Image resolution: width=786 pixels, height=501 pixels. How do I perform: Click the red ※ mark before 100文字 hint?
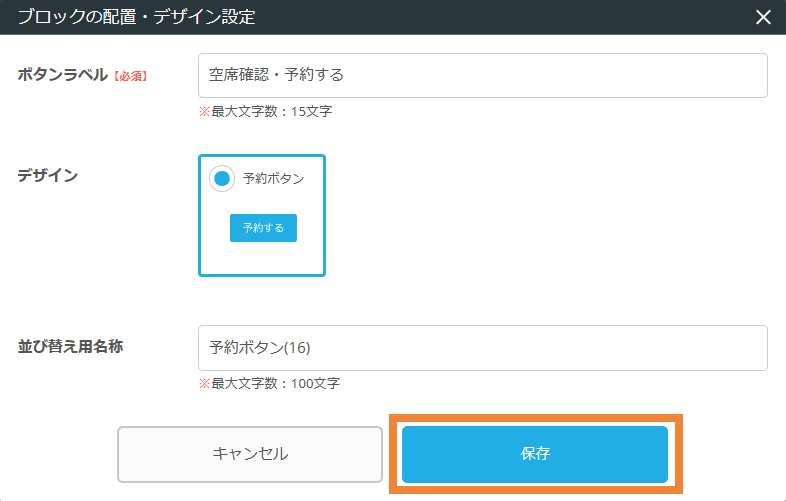point(204,383)
